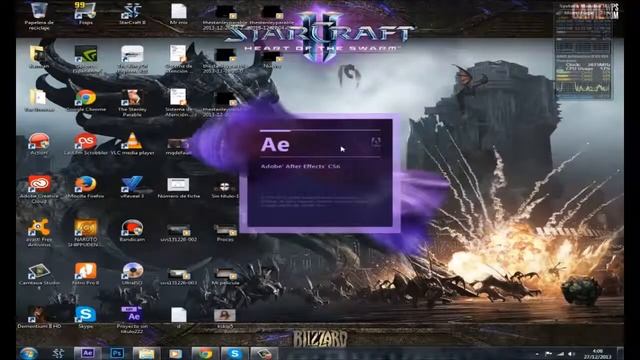
Task: Open Skype from the taskbar
Action: pos(234,353)
